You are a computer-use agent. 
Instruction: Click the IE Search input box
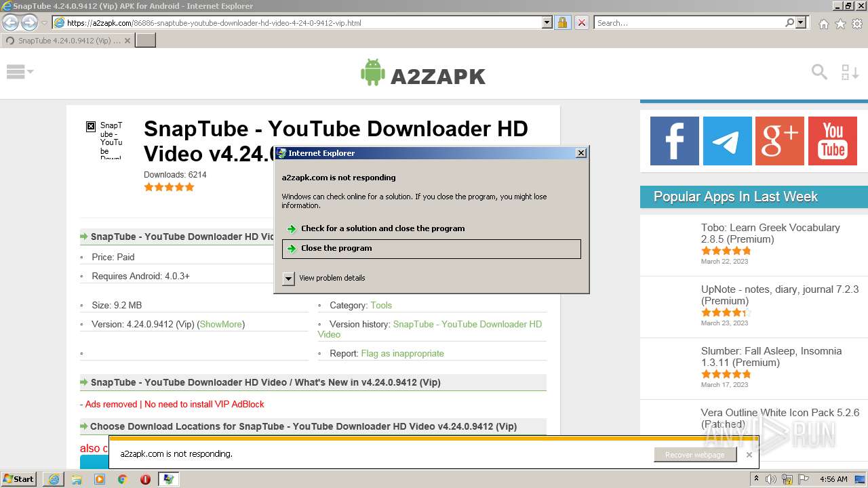coord(689,22)
